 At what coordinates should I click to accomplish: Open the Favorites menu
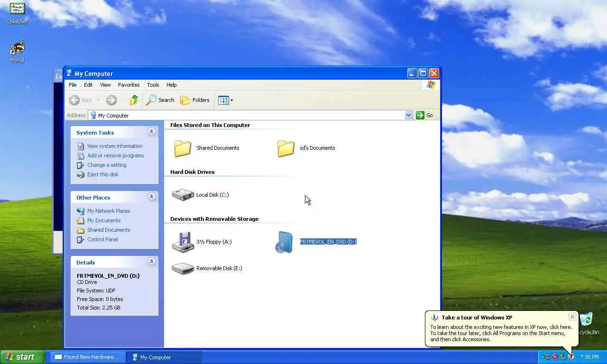[129, 85]
